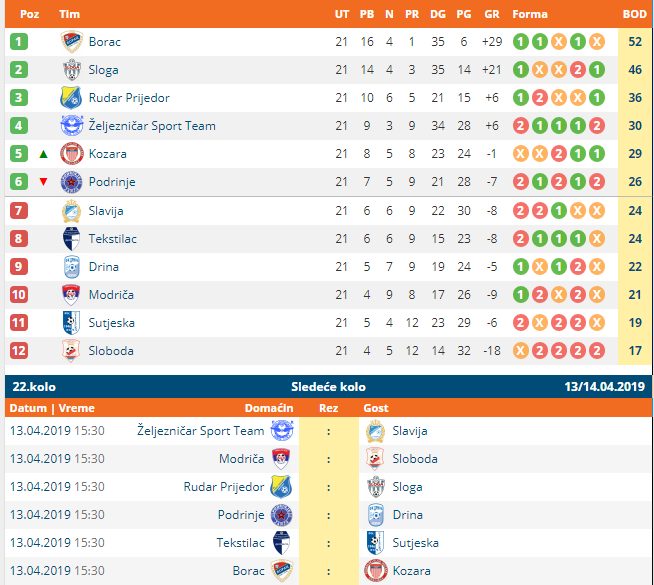
Task: Click the Slavija crest in fixtures list
Action: point(375,431)
